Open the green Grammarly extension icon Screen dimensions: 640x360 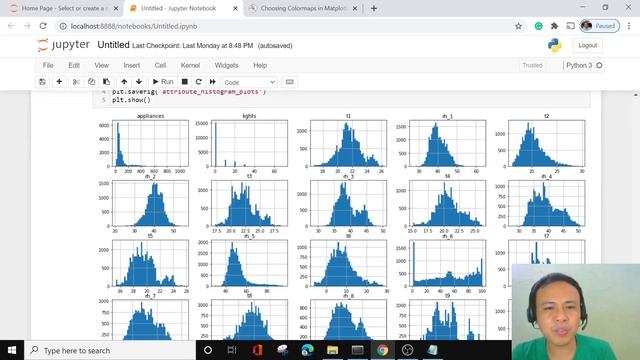[538, 26]
